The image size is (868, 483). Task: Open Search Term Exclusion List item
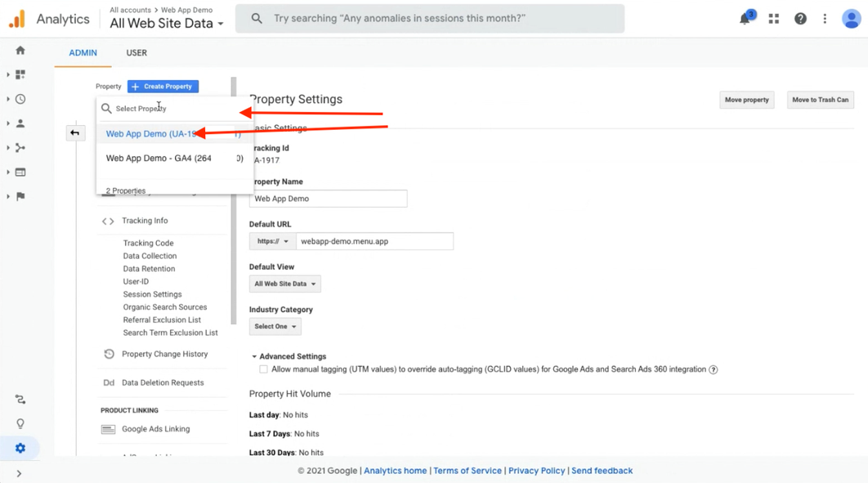pos(171,333)
